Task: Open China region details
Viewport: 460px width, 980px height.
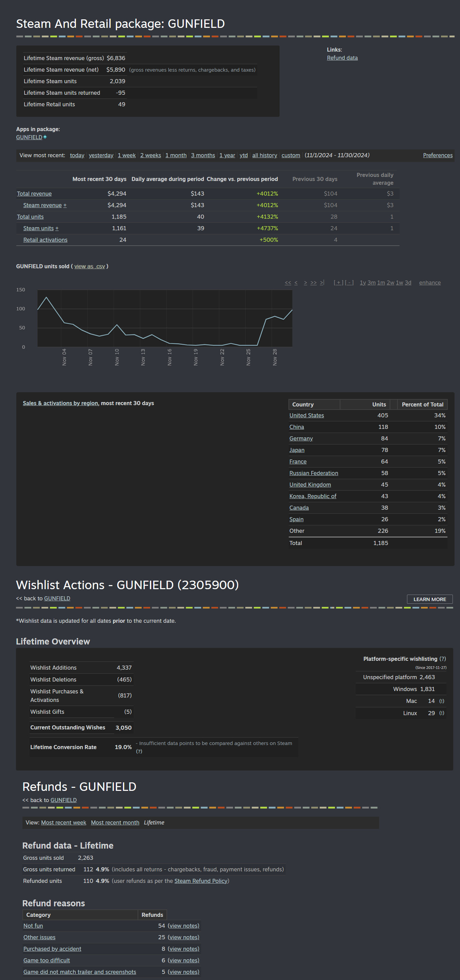Action: (296, 427)
